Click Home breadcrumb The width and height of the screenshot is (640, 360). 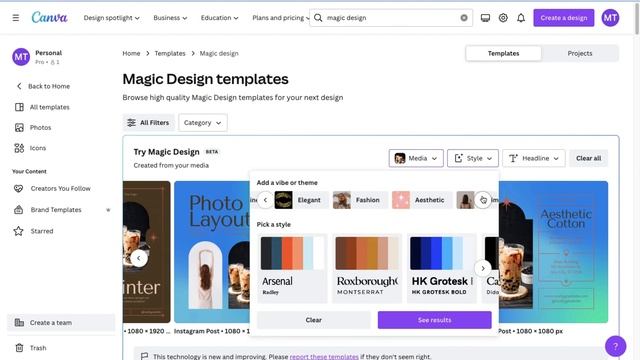click(131, 53)
